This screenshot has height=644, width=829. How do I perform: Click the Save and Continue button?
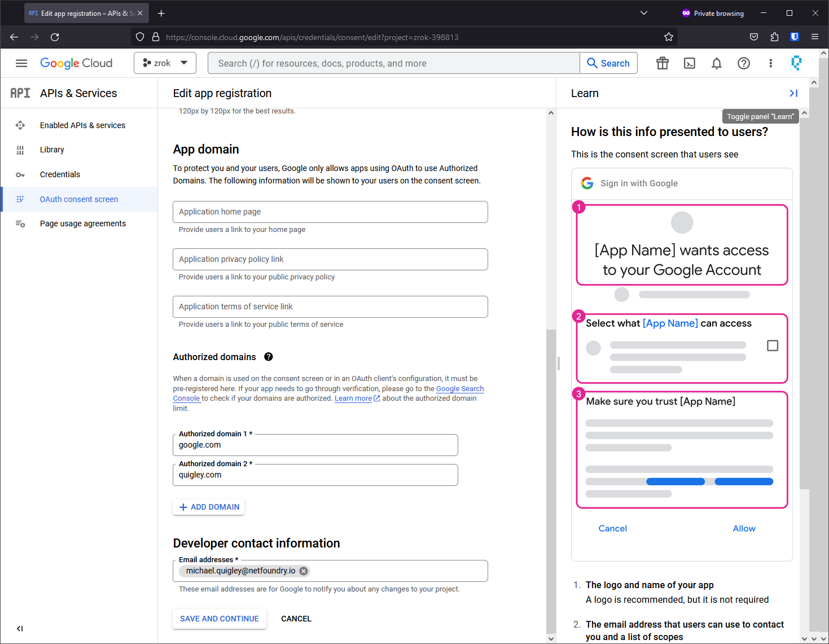pos(219,619)
